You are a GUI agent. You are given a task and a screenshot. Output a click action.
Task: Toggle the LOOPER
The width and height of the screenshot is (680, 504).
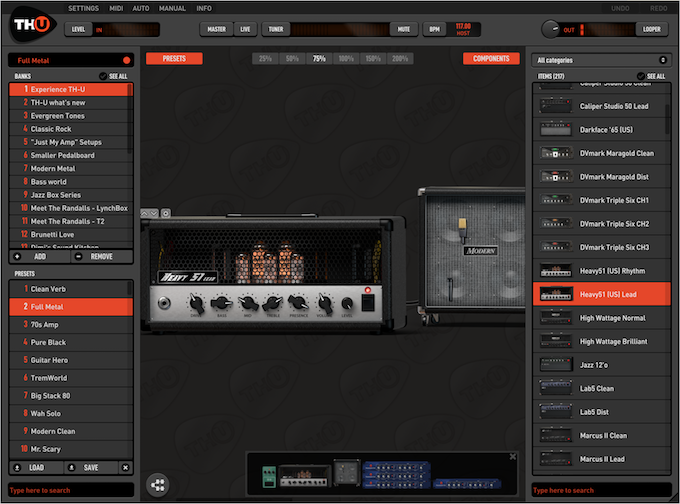(652, 29)
